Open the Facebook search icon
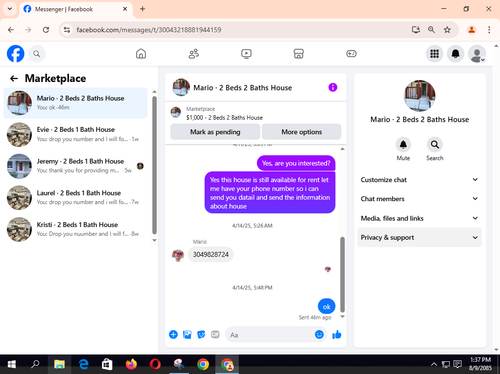The image size is (500, 374). tap(37, 54)
